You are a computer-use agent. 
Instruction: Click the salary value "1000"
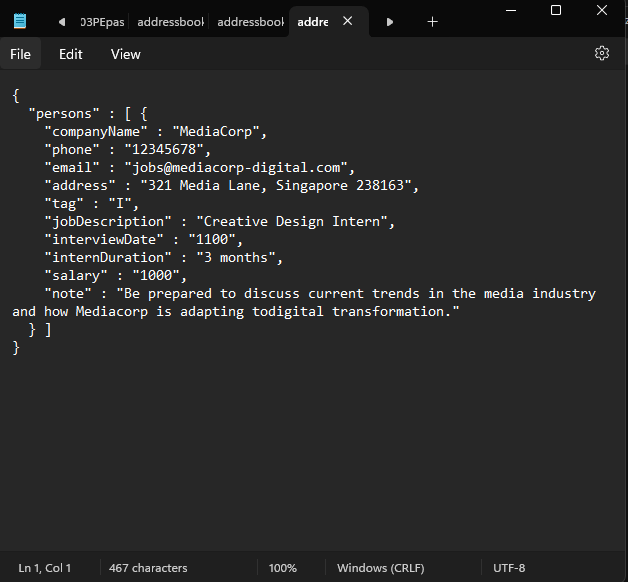point(156,276)
